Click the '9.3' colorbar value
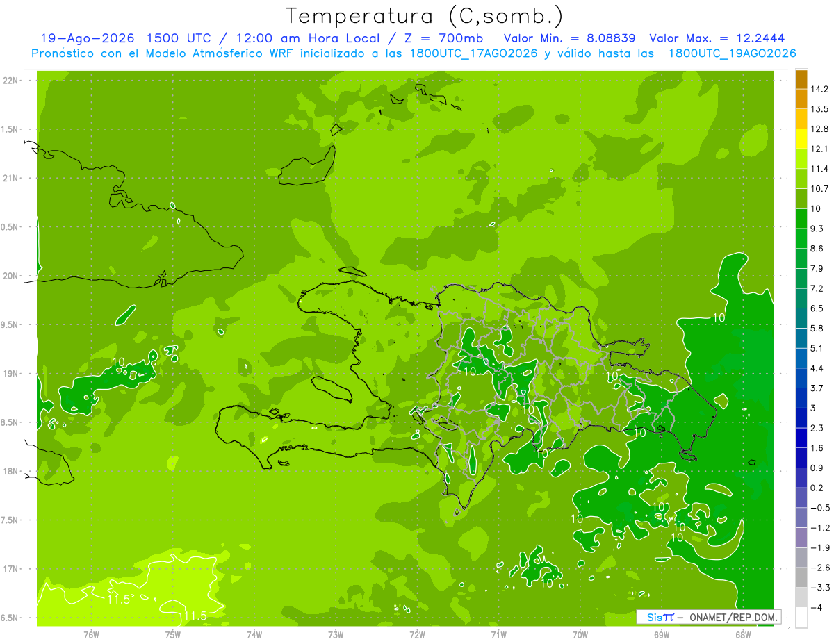The height and width of the screenshot is (644, 834). coord(817,229)
